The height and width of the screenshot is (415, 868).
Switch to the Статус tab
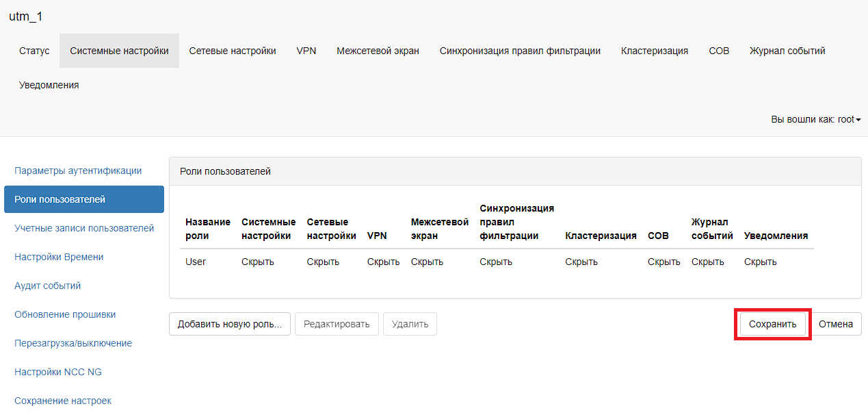pyautogui.click(x=34, y=51)
